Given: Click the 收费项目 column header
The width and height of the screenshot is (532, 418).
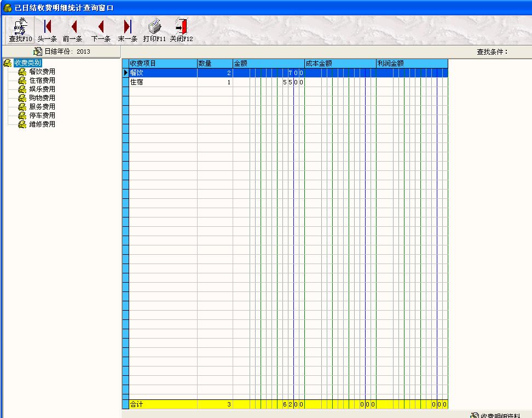Looking at the screenshot, I should pos(163,64).
